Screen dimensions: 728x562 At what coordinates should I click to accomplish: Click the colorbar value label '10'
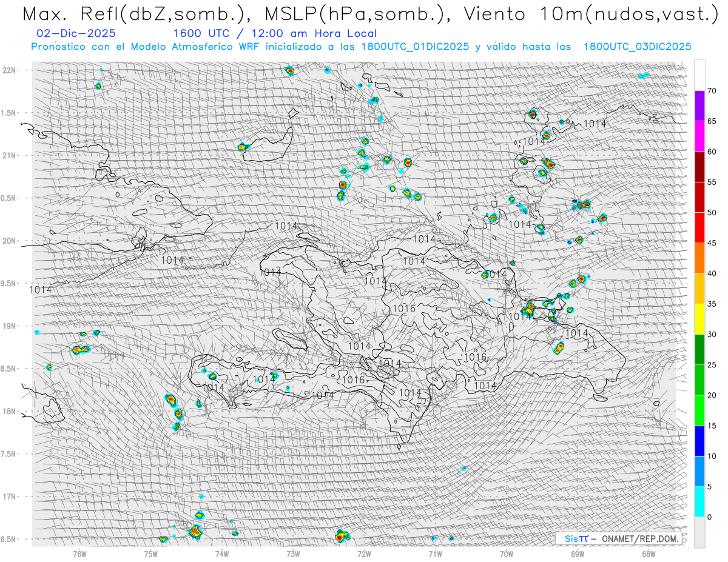pos(712,456)
